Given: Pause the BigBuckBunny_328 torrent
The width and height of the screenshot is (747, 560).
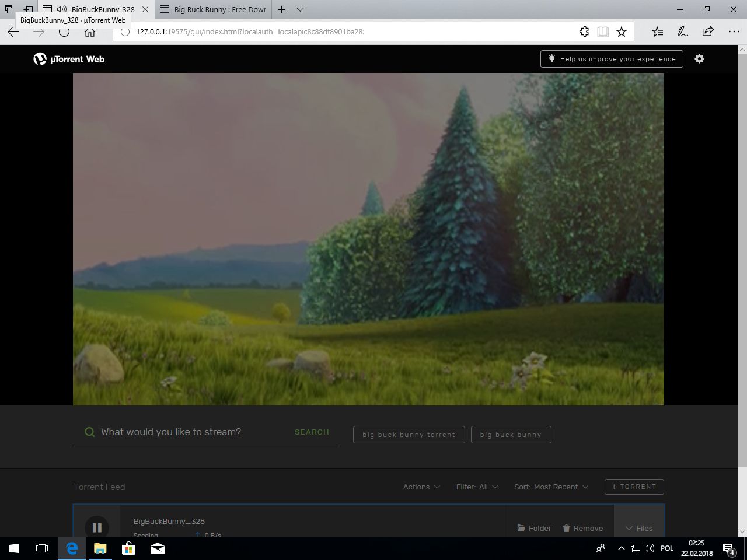Looking at the screenshot, I should (x=97, y=527).
